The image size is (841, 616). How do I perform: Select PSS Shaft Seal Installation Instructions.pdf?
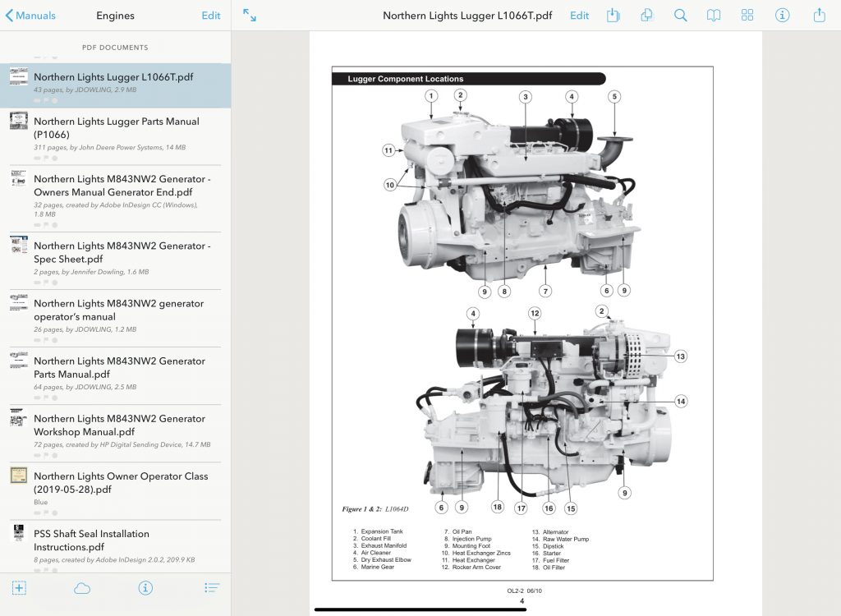[119, 540]
